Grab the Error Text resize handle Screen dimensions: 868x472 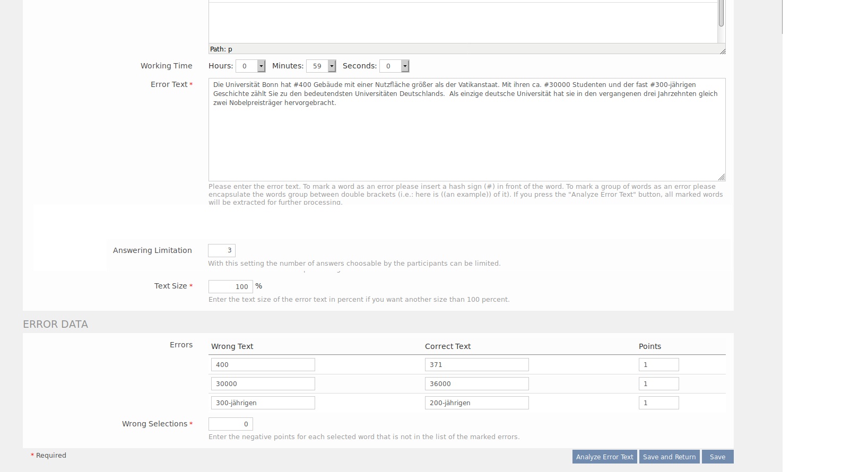(x=722, y=178)
